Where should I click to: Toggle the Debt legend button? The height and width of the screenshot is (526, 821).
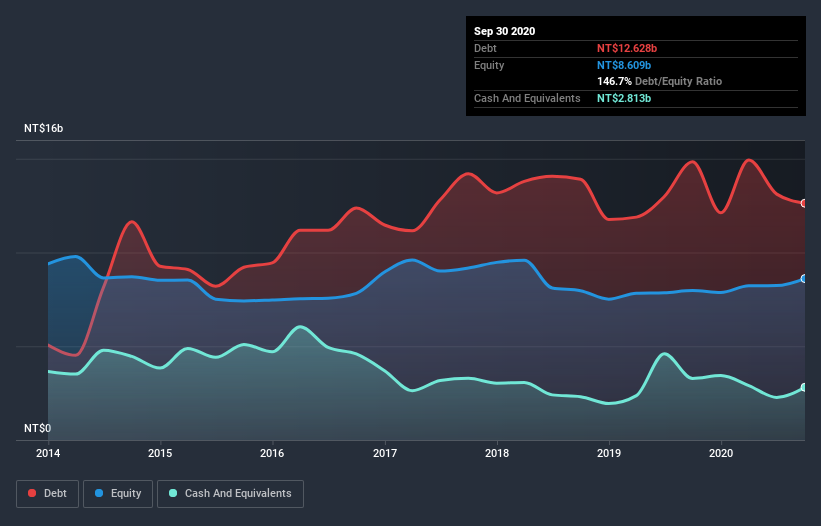(48, 494)
